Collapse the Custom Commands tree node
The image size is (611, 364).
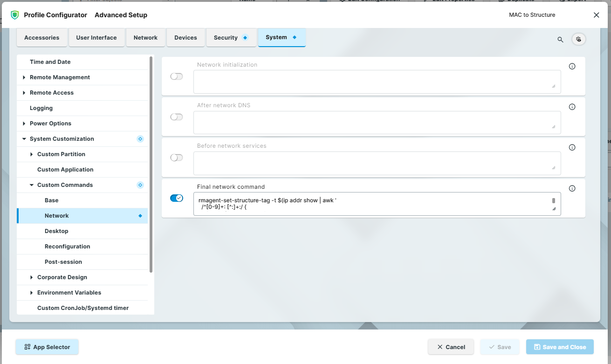(x=32, y=185)
